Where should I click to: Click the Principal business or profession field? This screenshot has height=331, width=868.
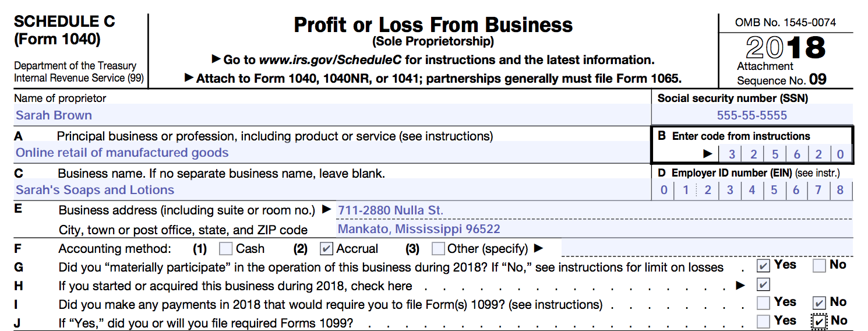coord(331,153)
